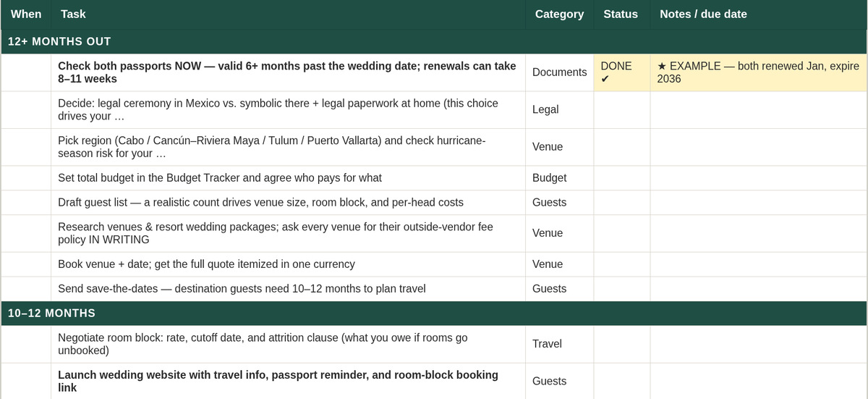Click the empty Status cell for Decide legal ceremony row

622,110
